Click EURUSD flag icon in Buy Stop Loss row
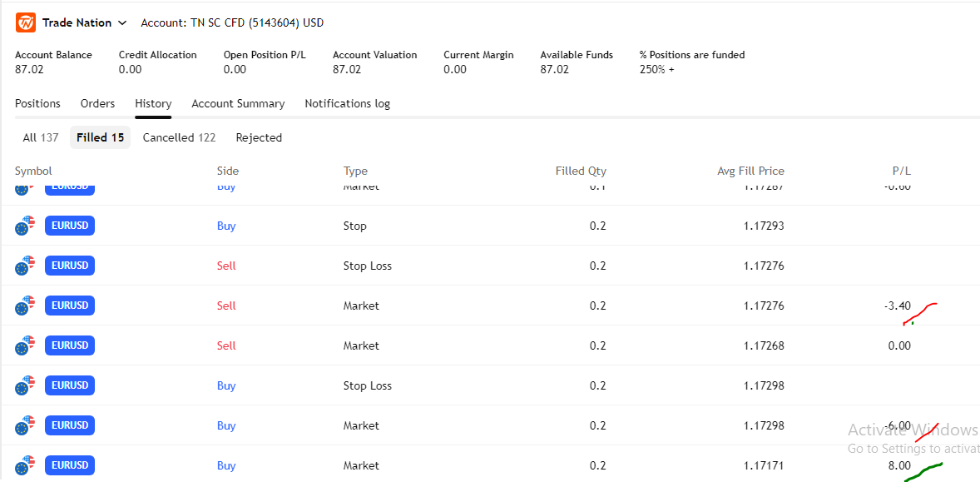980x482 pixels. pos(25,385)
